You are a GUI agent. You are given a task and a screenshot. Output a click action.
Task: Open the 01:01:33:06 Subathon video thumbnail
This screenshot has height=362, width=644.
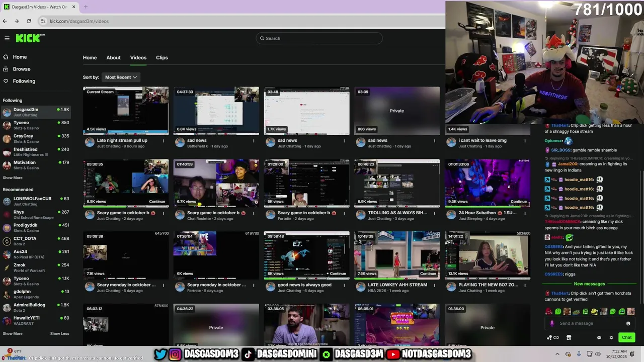click(488, 183)
